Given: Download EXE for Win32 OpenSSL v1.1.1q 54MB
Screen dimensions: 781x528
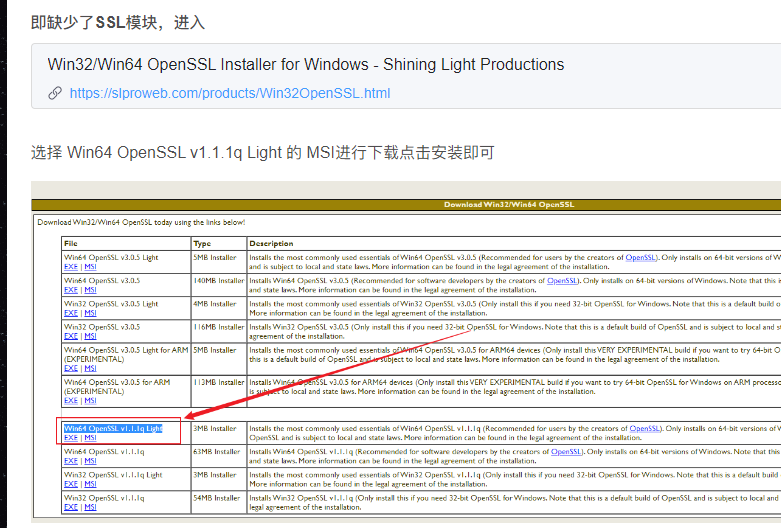Looking at the screenshot, I should (x=71, y=507).
